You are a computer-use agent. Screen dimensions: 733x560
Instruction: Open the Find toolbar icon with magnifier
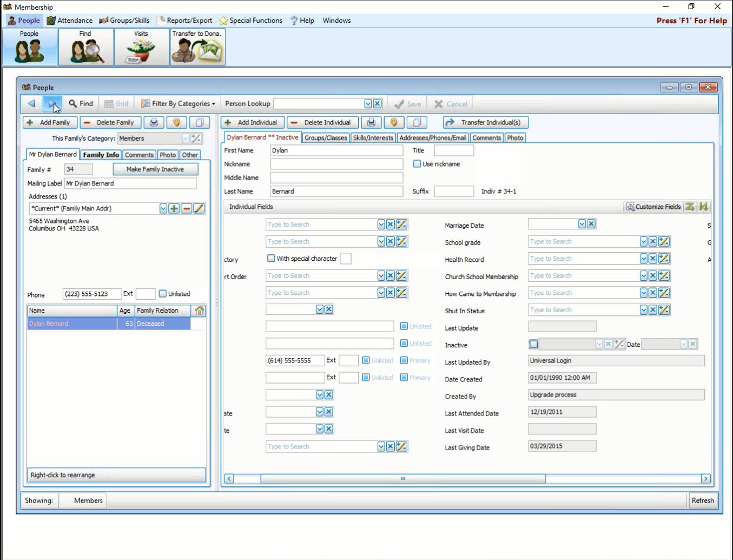pyautogui.click(x=85, y=48)
